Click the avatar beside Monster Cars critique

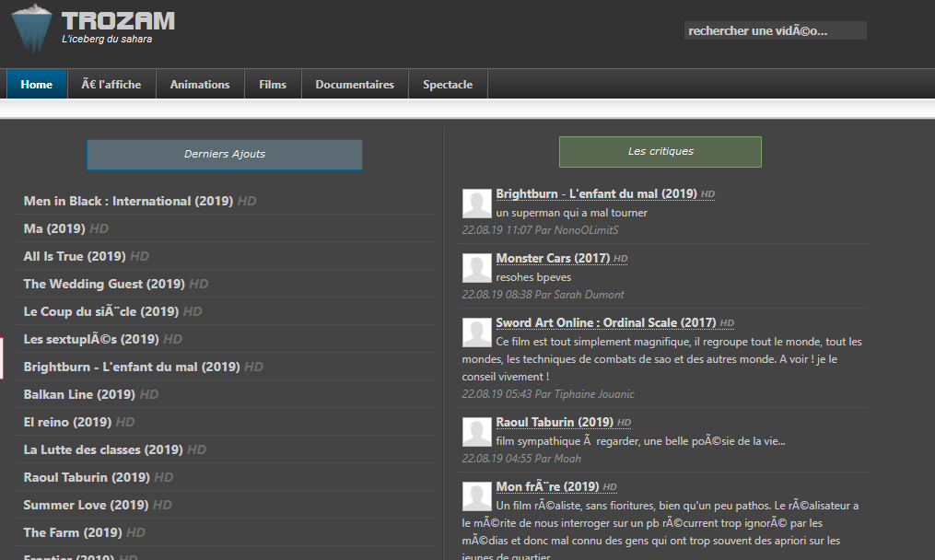[476, 268]
